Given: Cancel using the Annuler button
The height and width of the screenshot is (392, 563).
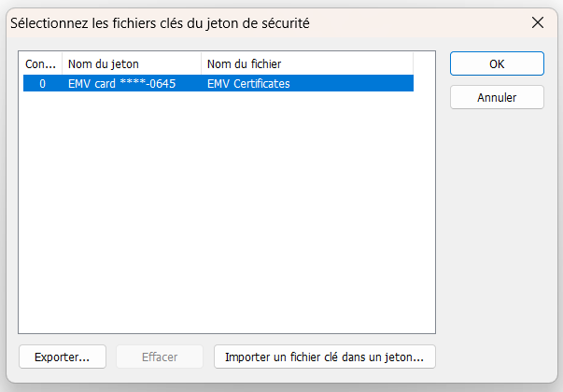Looking at the screenshot, I should click(497, 97).
